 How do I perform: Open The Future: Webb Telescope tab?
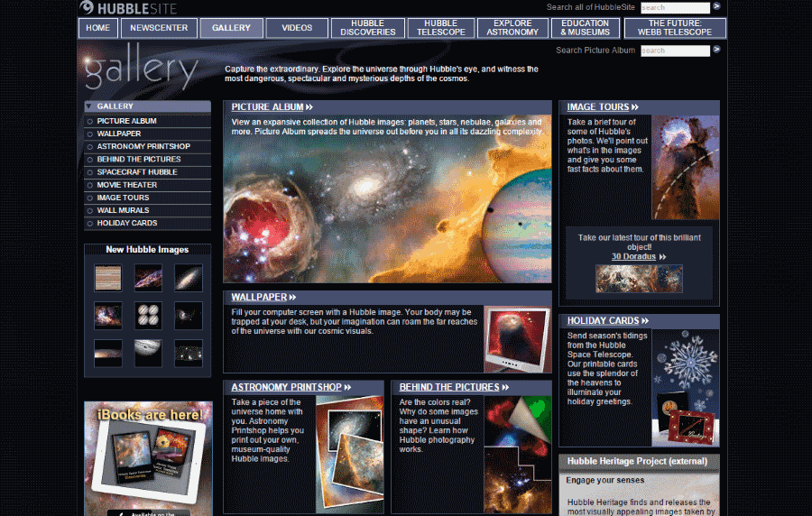tap(675, 28)
